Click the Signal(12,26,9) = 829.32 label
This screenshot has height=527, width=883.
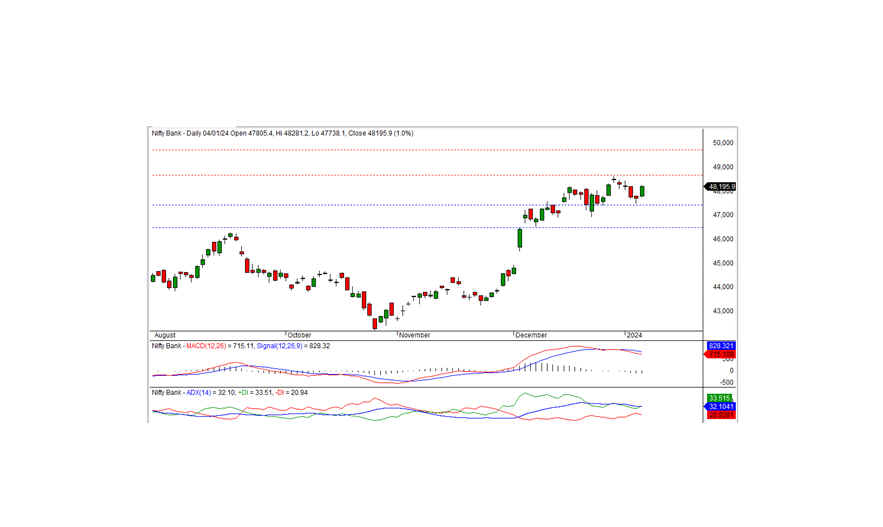click(x=293, y=346)
